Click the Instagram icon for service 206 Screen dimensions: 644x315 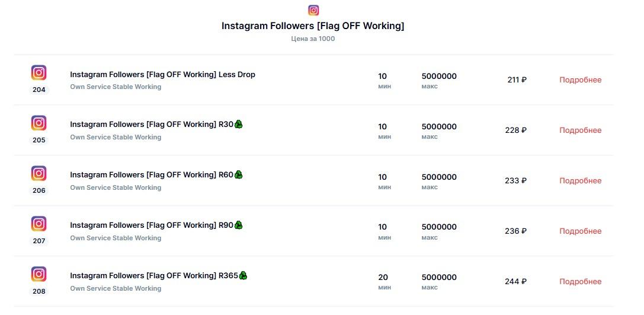click(39, 174)
